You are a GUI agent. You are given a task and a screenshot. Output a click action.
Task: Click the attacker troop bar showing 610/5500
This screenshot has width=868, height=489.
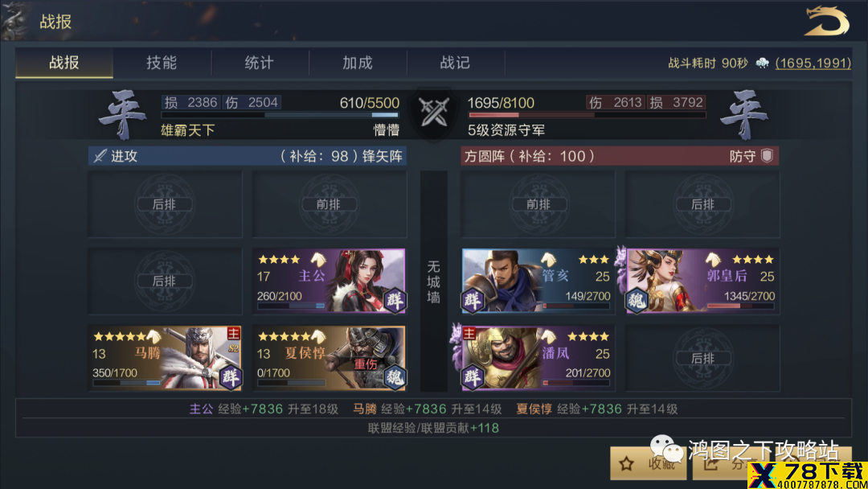[280, 115]
